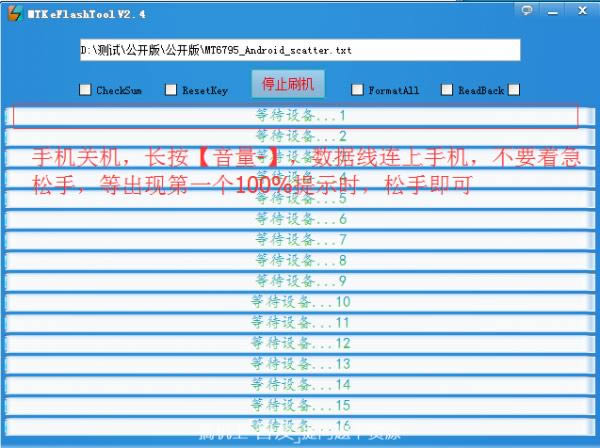Tick the FormatAll checkbox
Screen dimensions: 600x448
pyautogui.click(x=358, y=90)
